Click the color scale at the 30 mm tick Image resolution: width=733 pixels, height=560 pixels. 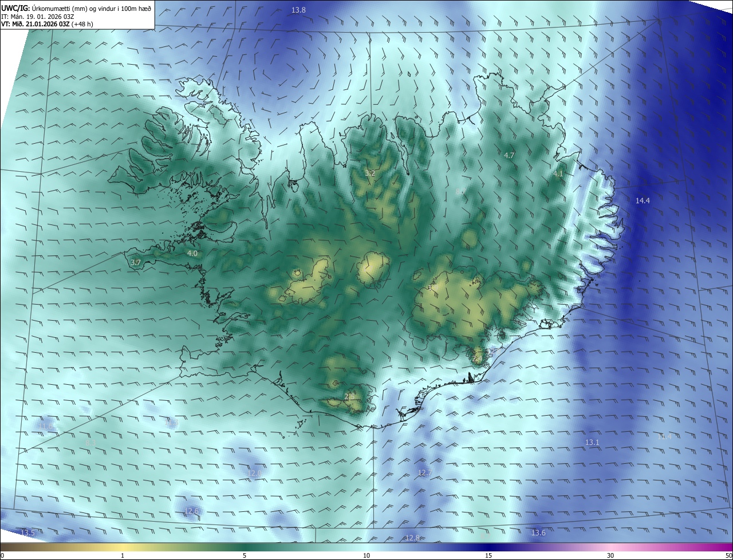coord(610,555)
